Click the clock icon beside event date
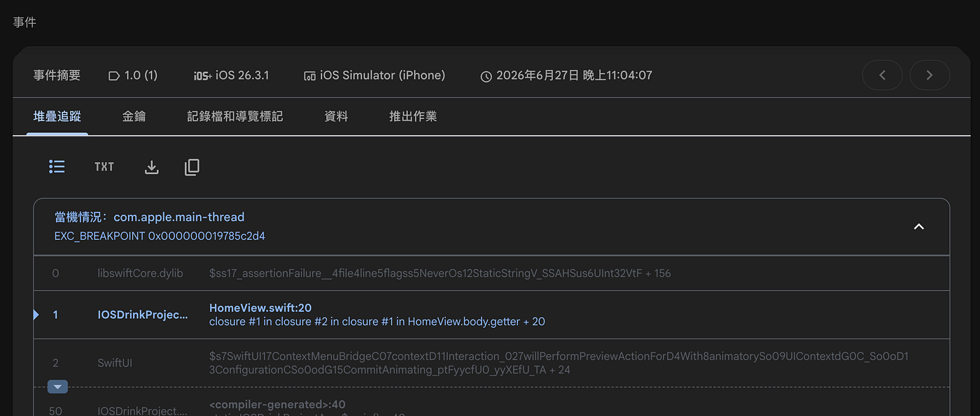 [486, 76]
